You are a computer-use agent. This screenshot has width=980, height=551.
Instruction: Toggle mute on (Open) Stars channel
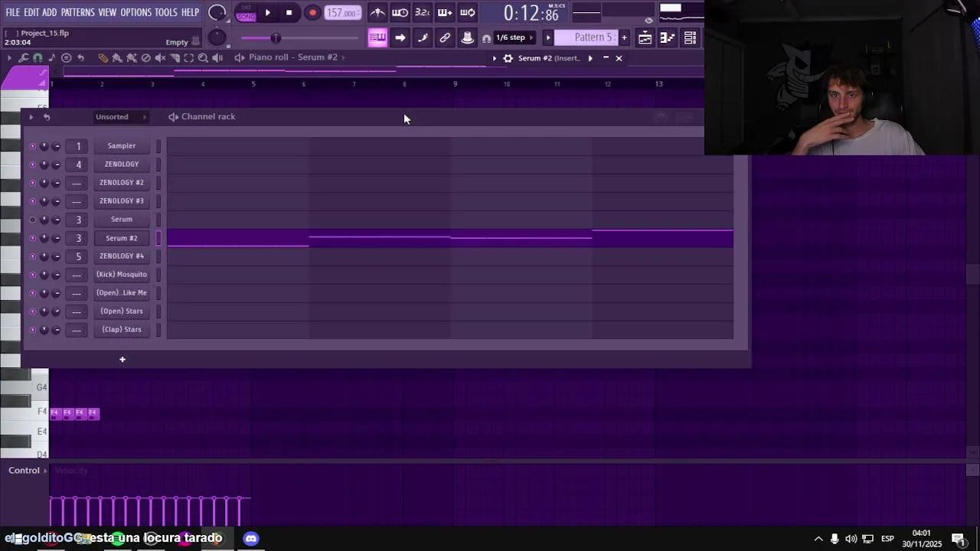pyautogui.click(x=32, y=311)
